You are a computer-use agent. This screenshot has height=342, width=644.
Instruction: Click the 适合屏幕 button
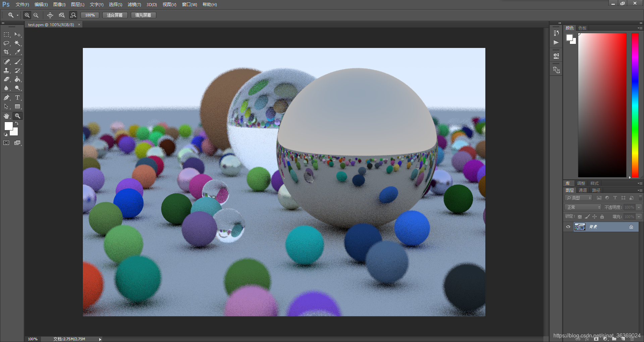click(x=115, y=15)
